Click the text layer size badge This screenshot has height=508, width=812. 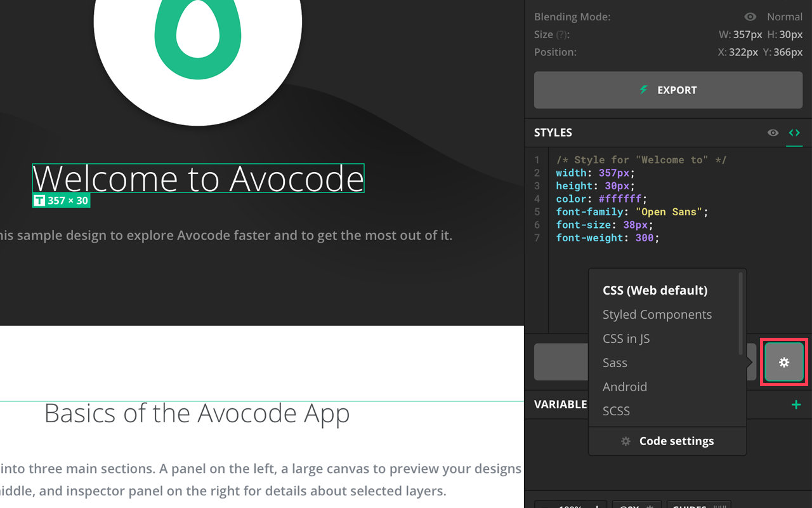(61, 201)
